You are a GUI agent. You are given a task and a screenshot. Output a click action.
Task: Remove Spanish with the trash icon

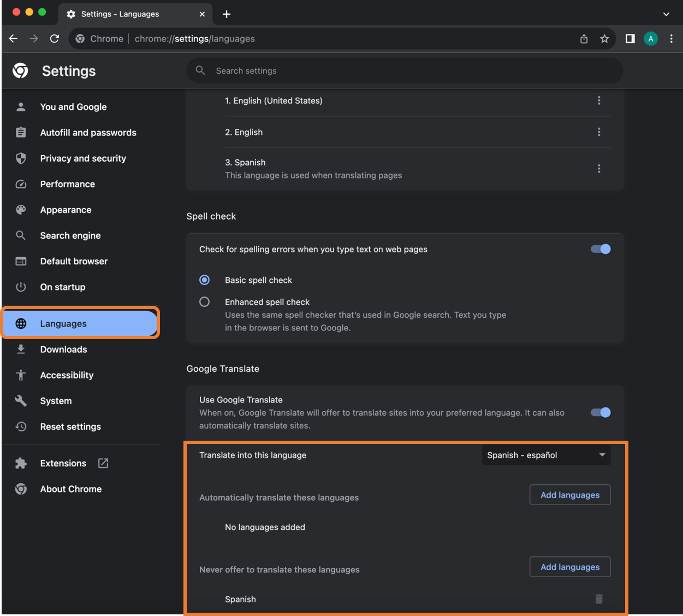(599, 599)
